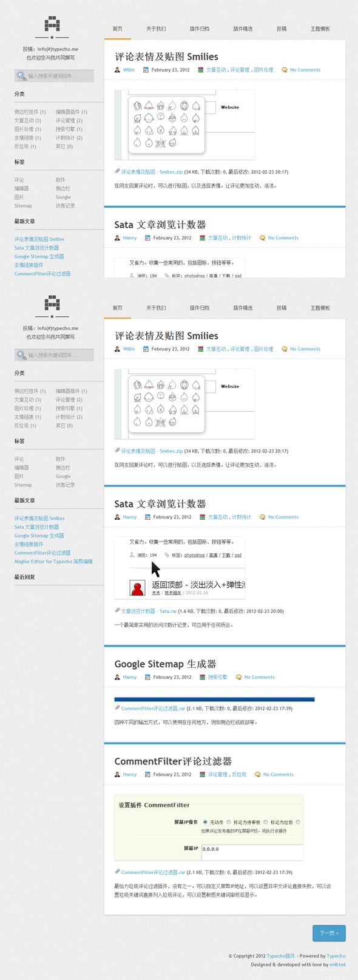358x980 pixels.
Task: Open the CommentFilter评论过滤器 post title
Action: (x=173, y=761)
